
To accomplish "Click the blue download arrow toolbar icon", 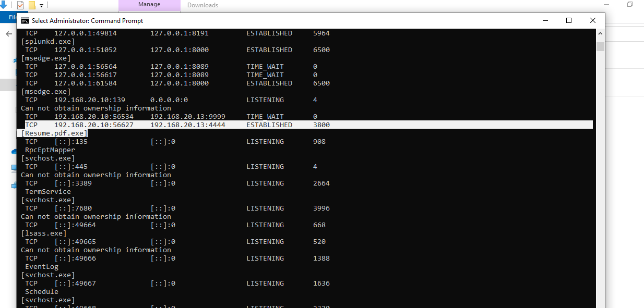I will point(4,5).
